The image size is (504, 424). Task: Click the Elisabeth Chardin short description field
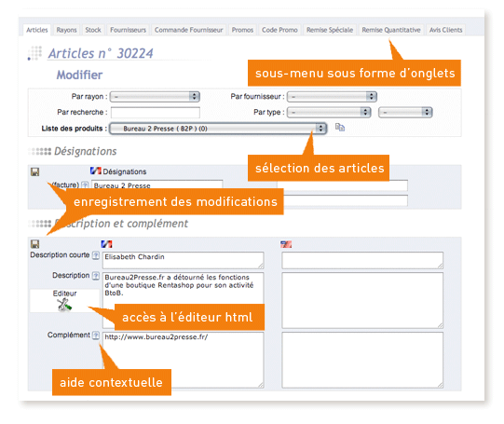pos(184,260)
